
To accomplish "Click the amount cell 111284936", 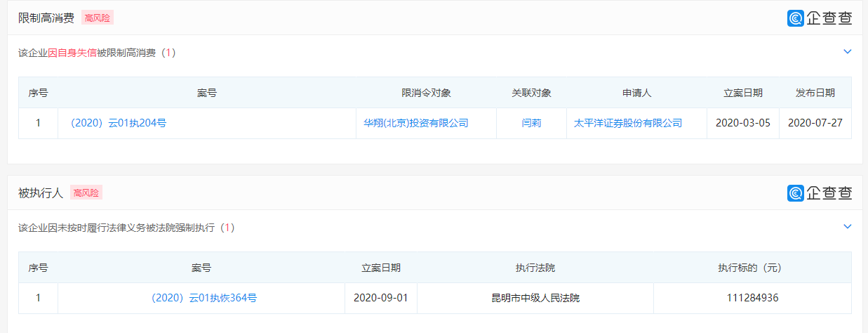I will click(752, 298).
